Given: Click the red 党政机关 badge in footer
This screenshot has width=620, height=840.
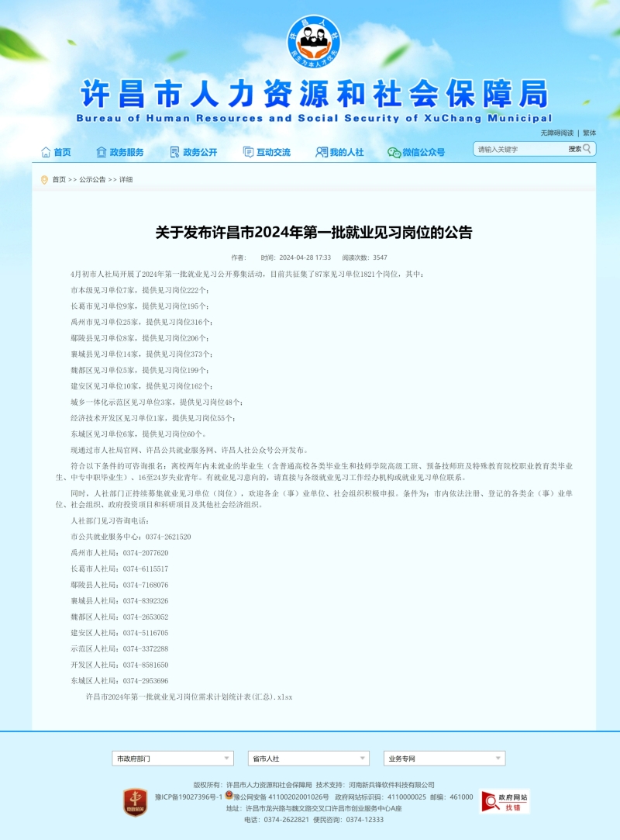Looking at the screenshot, I should point(135,802).
